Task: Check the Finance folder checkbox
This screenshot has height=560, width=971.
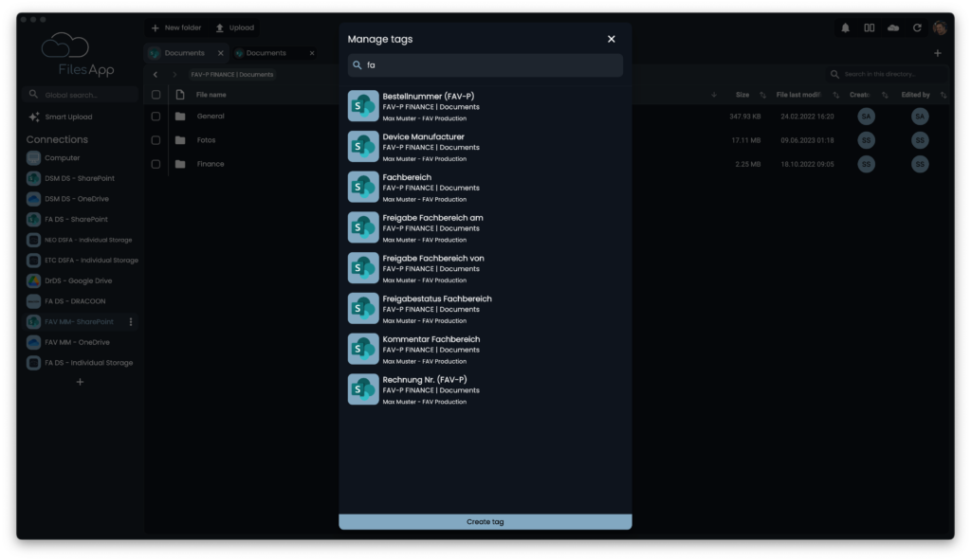Action: coord(156,164)
